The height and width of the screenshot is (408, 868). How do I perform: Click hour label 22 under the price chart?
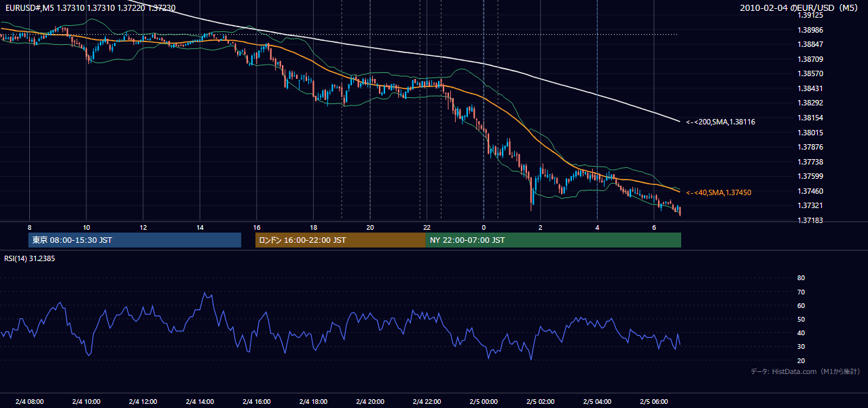427,227
